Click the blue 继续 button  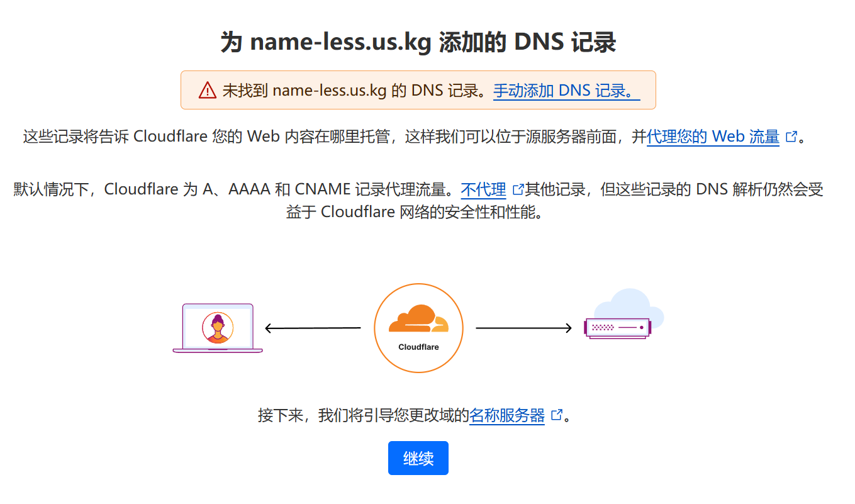tap(418, 458)
